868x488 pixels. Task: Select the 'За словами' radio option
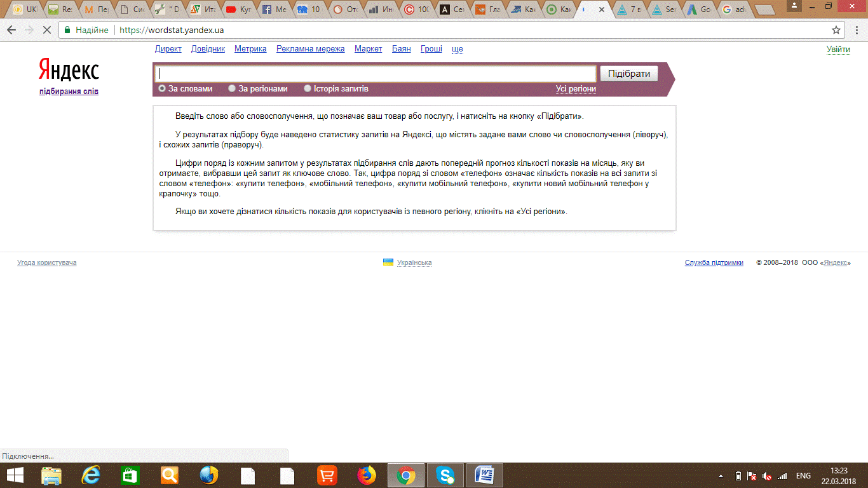pyautogui.click(x=162, y=89)
